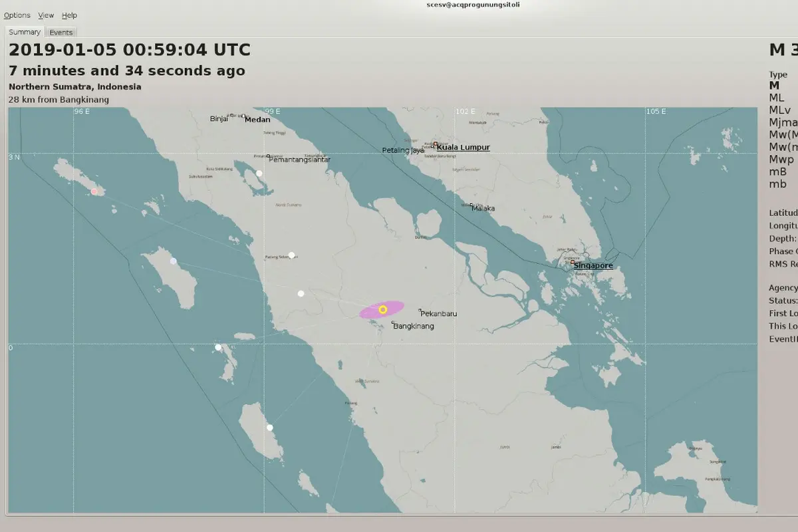
Task: Click the Singapore city marker square
Action: 572,262
